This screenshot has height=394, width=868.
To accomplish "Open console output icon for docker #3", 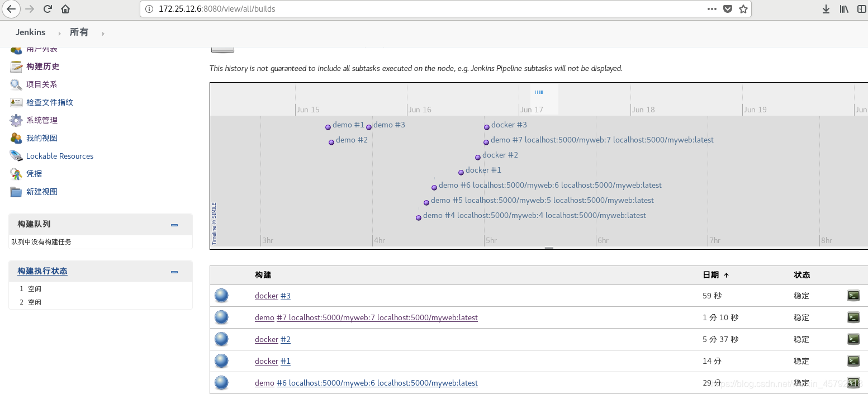I will 853,296.
